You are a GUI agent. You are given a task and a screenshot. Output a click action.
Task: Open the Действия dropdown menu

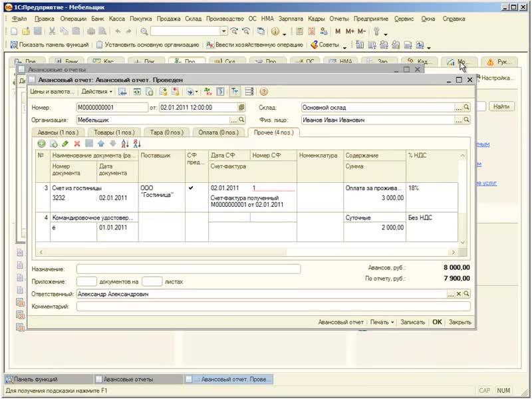[97, 92]
